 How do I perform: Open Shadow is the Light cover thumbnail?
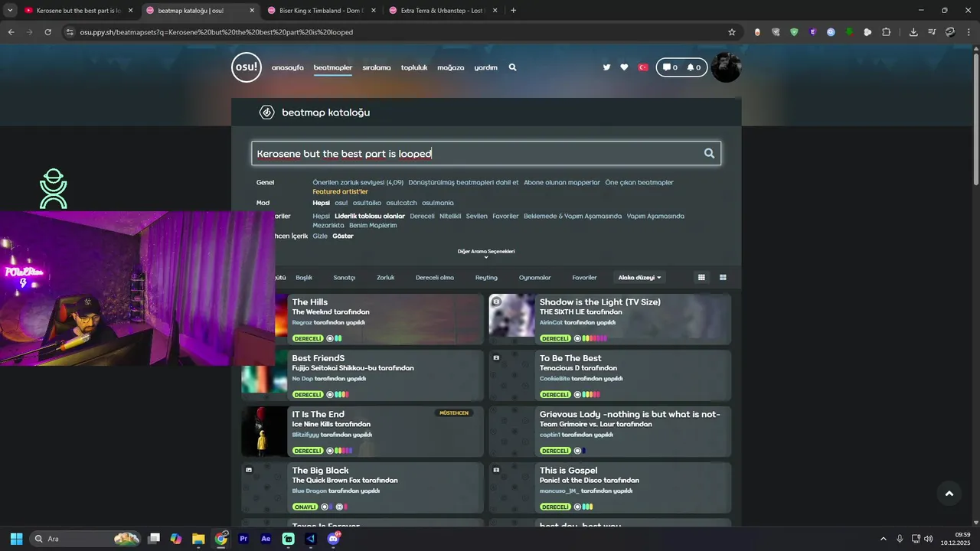[511, 315]
